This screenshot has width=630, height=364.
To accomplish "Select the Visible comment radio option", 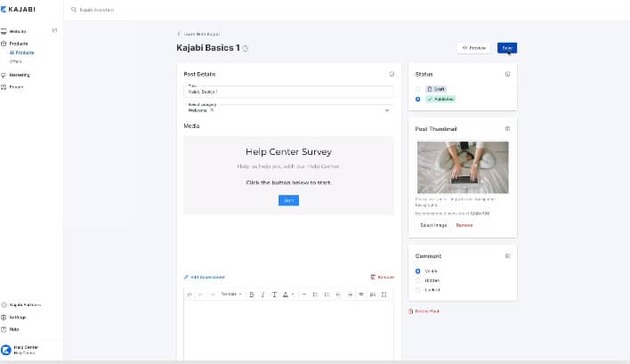I will 418,271.
